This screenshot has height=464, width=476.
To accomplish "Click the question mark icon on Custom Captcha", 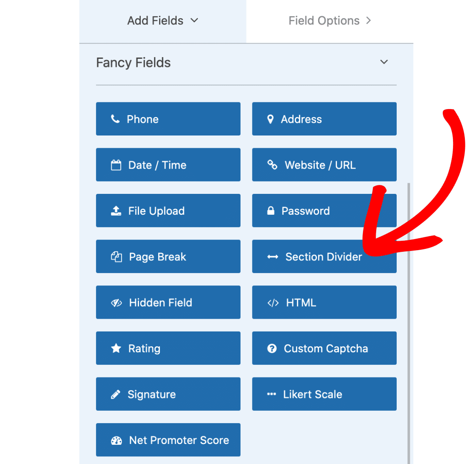I will tap(272, 348).
